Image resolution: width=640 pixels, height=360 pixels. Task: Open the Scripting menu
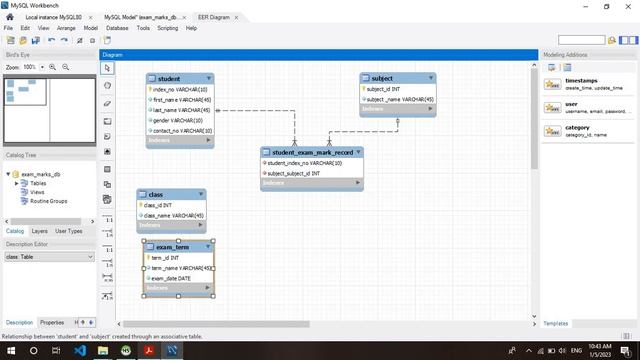(168, 28)
